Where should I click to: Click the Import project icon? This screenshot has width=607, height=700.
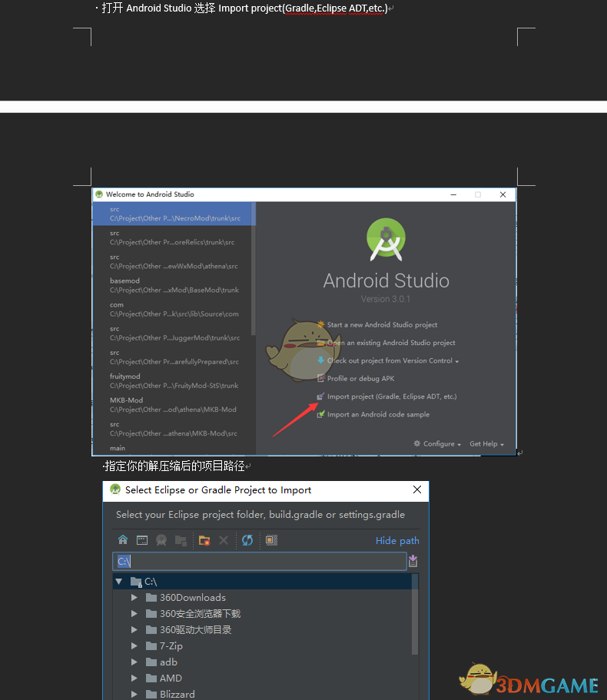[x=320, y=396]
